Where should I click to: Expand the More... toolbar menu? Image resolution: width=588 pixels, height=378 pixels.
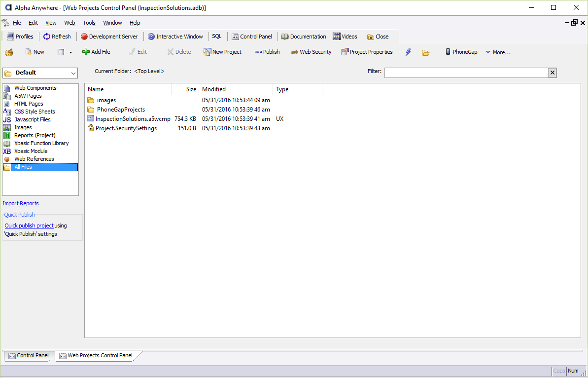click(x=498, y=52)
